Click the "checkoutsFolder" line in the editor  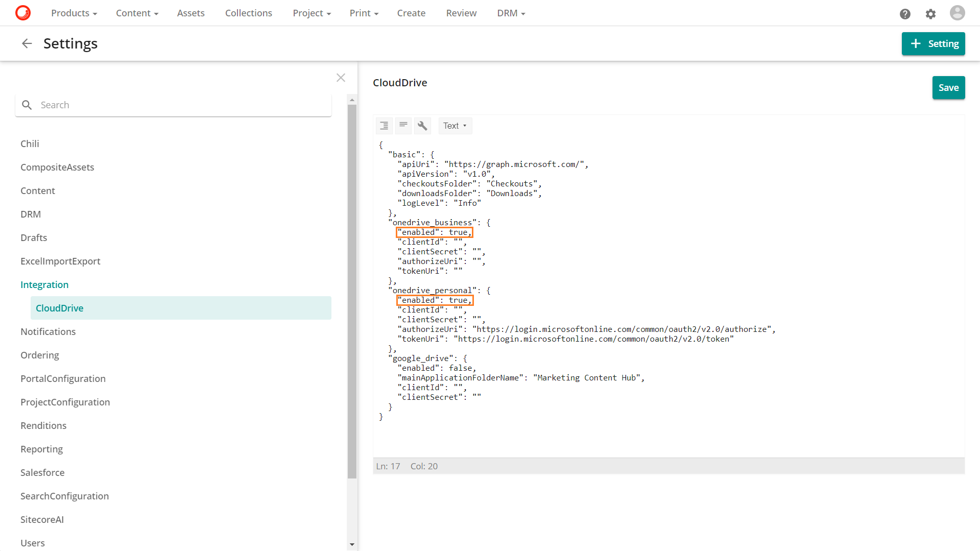(469, 184)
